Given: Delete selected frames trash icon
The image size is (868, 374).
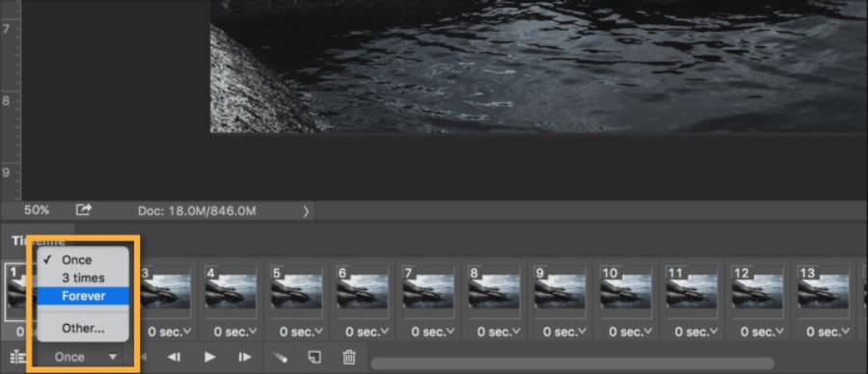Looking at the screenshot, I should [x=349, y=357].
